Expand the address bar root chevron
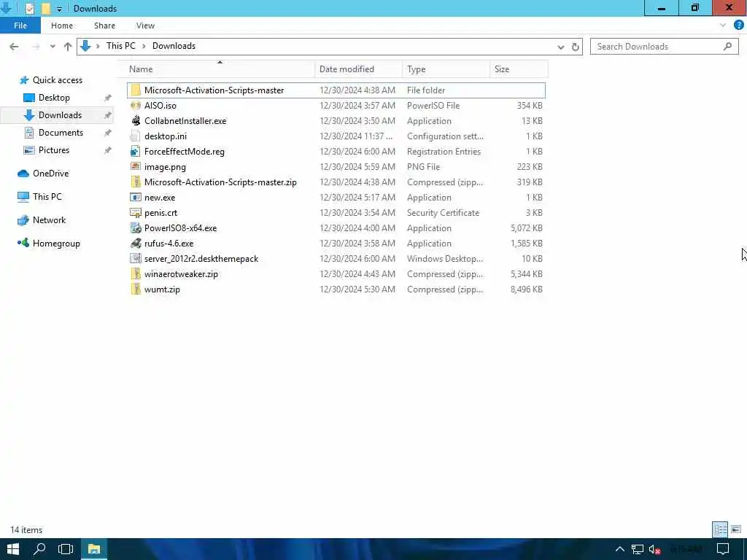The image size is (747, 560). pos(98,46)
